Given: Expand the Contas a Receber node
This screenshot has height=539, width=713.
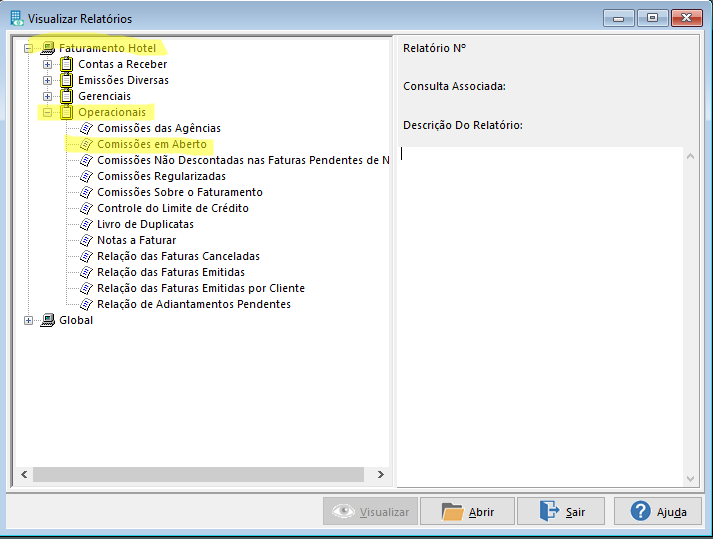Looking at the screenshot, I should 47,64.
